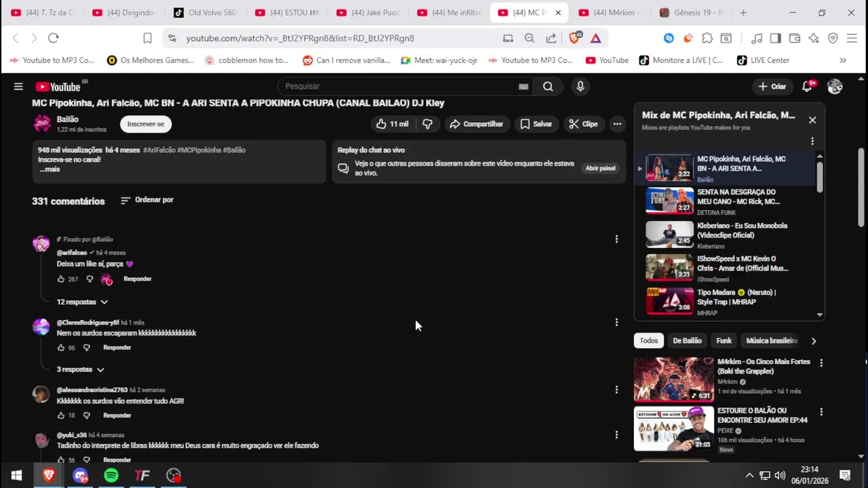868x488 pixels.
Task: Like the @arifalcao pinned comment
Action: (61, 279)
